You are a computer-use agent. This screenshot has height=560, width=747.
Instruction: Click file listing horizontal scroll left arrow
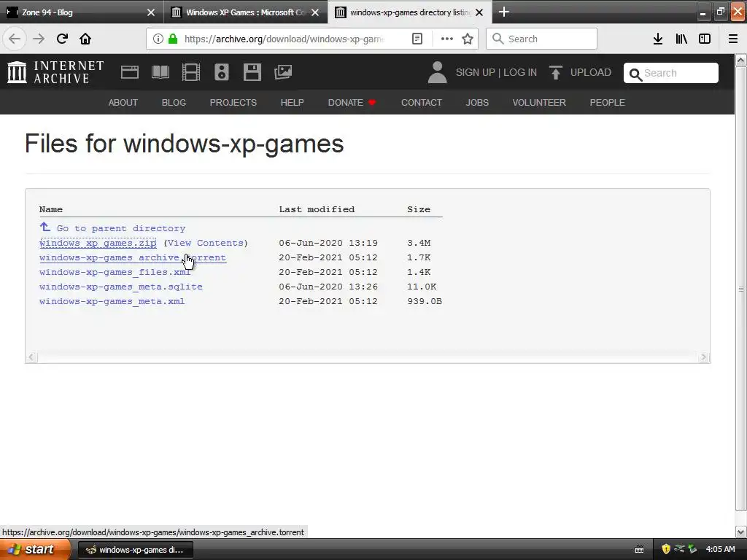[31, 357]
